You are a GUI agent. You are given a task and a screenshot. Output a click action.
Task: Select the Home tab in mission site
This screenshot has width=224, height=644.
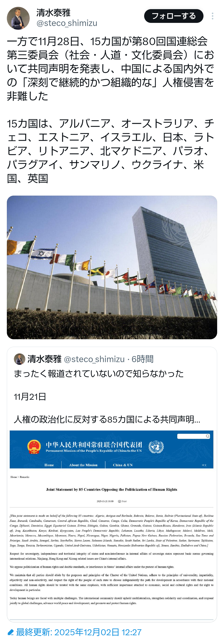[x=49, y=465]
